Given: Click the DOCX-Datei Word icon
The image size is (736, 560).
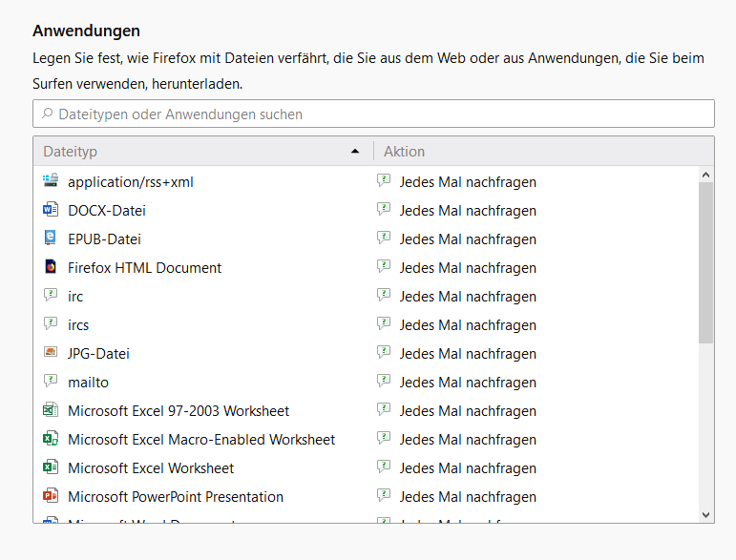Looking at the screenshot, I should (x=51, y=210).
